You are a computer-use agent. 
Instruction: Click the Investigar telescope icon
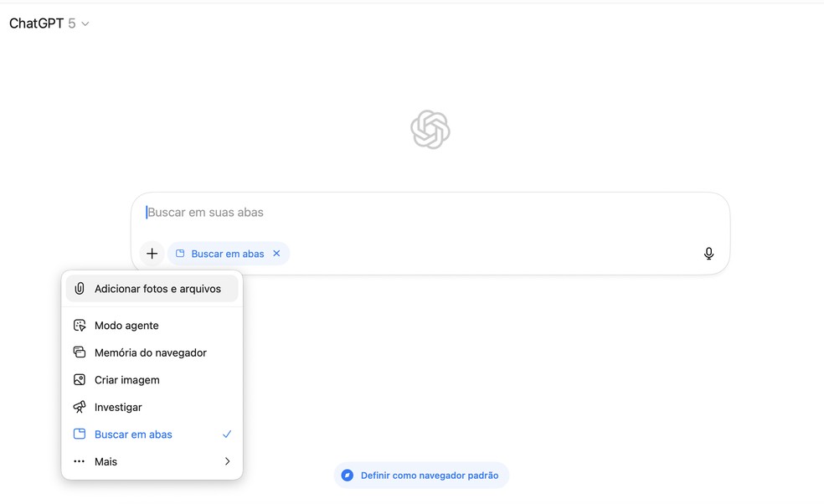point(80,407)
